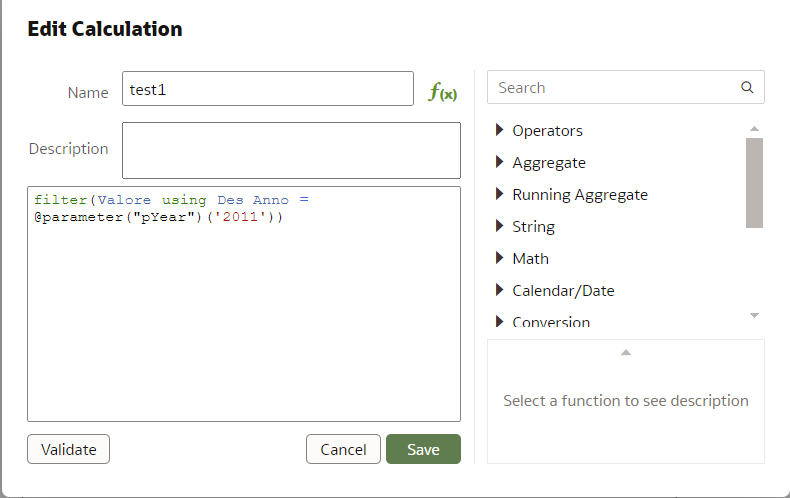
Task: Save the calculation
Action: [x=423, y=449]
